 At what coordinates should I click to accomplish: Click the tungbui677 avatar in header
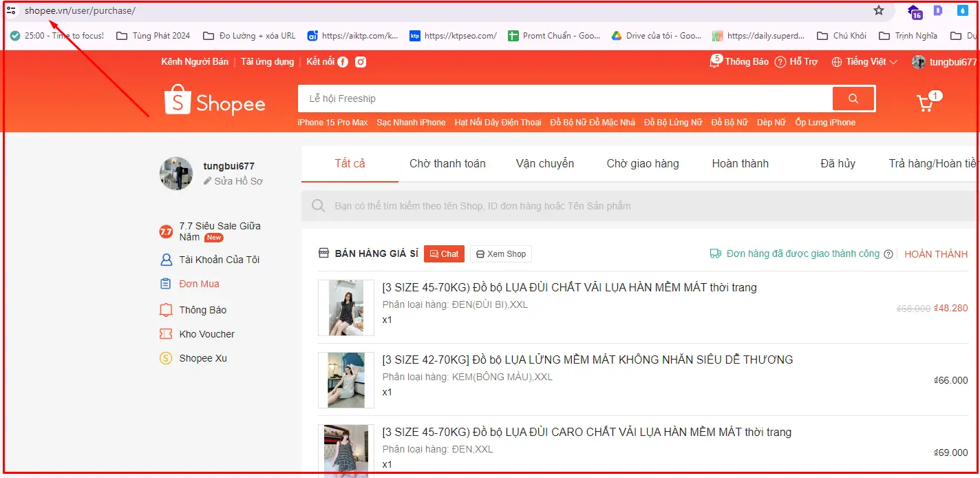click(x=919, y=62)
